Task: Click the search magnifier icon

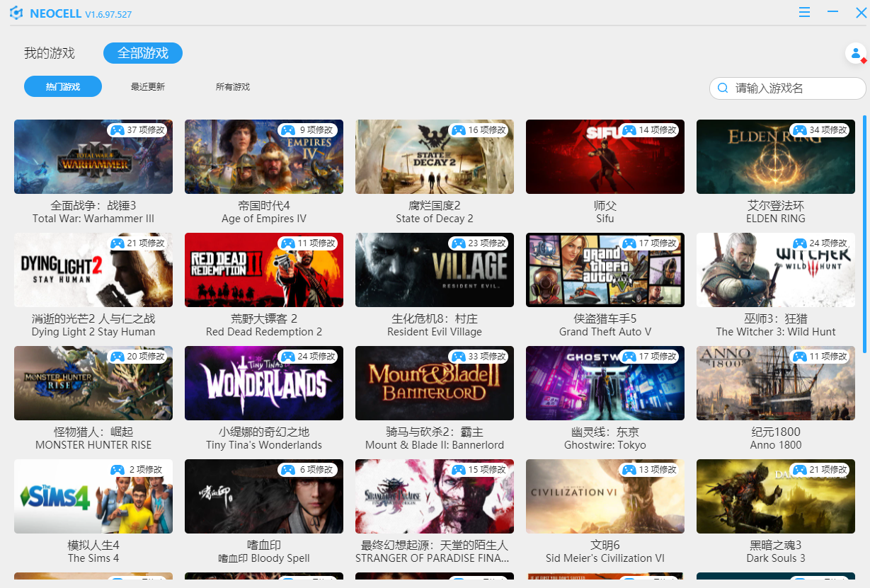Action: [723, 88]
